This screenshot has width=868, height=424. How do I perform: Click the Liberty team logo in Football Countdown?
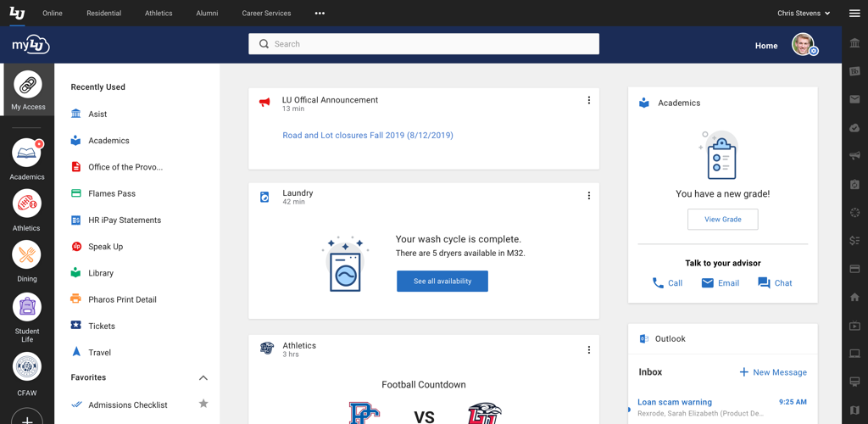485,414
